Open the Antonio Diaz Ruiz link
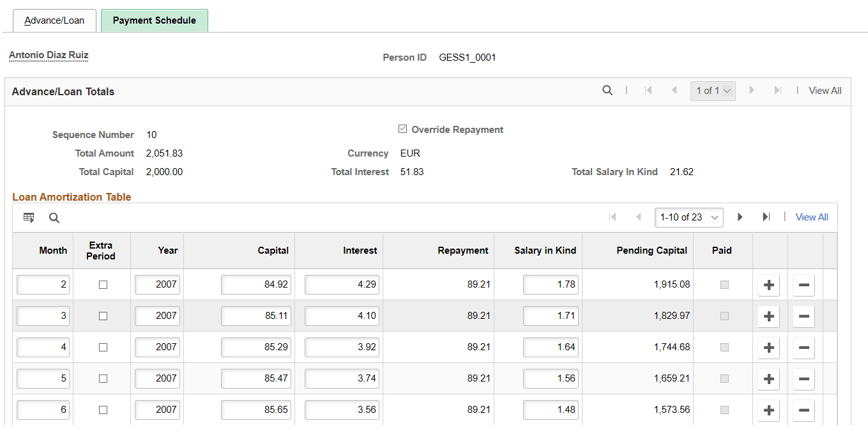Viewport: 868px width, 425px height. (48, 56)
